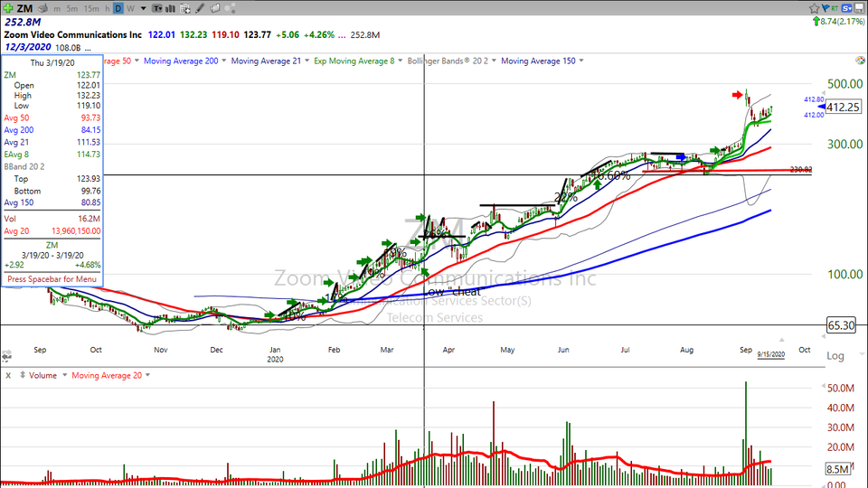Click the star favorite icon
The width and height of the screenshot is (868, 488).
(815, 8)
